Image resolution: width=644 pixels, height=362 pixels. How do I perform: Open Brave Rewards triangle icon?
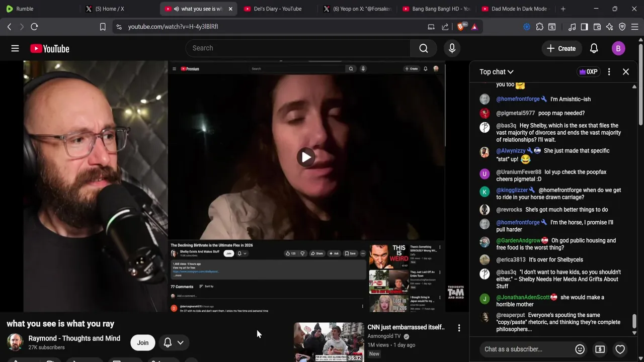coord(474,27)
